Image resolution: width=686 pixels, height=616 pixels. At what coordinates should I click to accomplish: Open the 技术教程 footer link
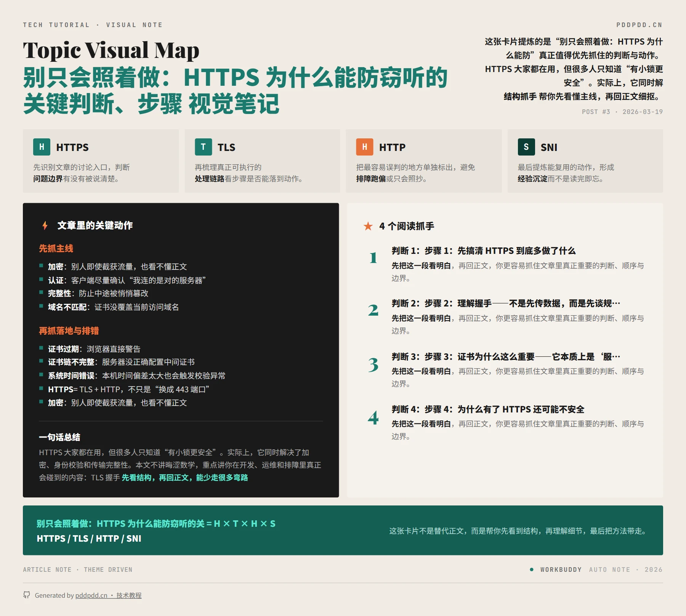point(129,595)
